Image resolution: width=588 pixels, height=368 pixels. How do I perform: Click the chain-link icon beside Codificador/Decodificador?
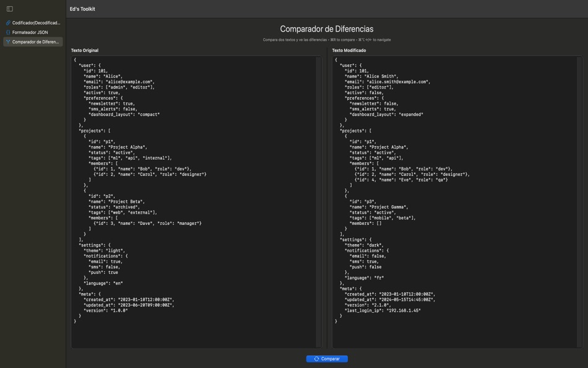coord(7,22)
